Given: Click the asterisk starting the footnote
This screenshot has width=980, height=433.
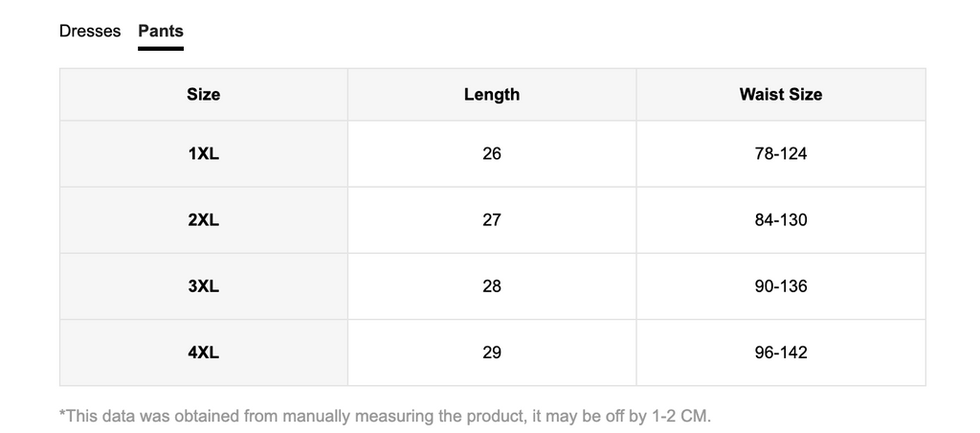Looking at the screenshot, I should [62, 413].
